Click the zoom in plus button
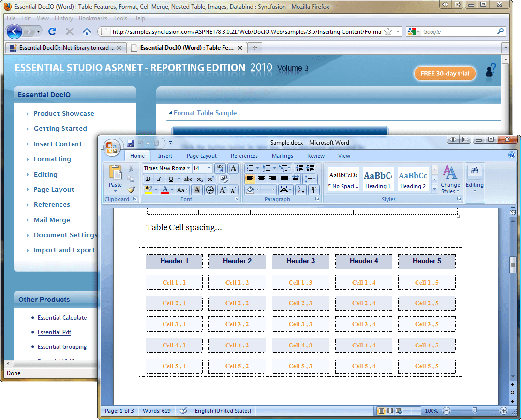Viewport: 521px width, 420px height. coord(504,411)
